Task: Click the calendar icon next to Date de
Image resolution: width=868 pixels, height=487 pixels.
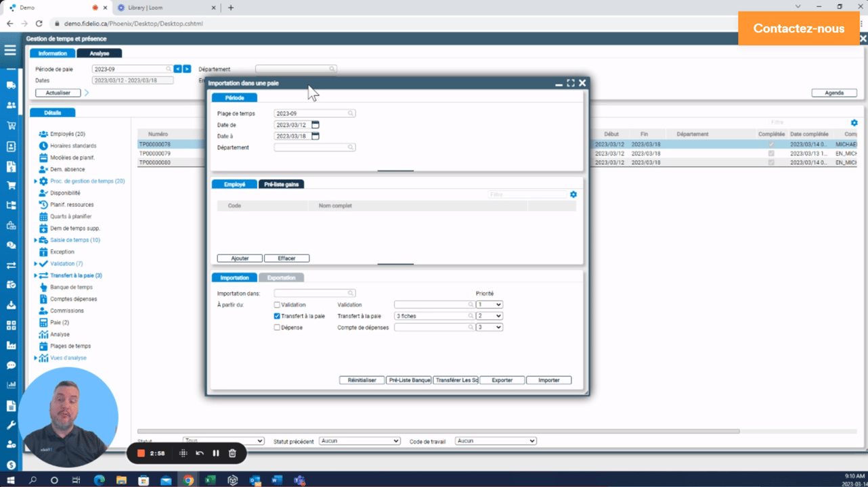Action: pyautogui.click(x=316, y=125)
